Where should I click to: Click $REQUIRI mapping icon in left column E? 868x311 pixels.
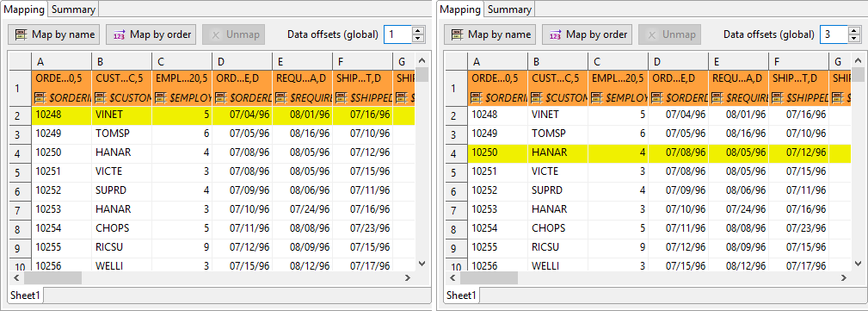point(281,98)
